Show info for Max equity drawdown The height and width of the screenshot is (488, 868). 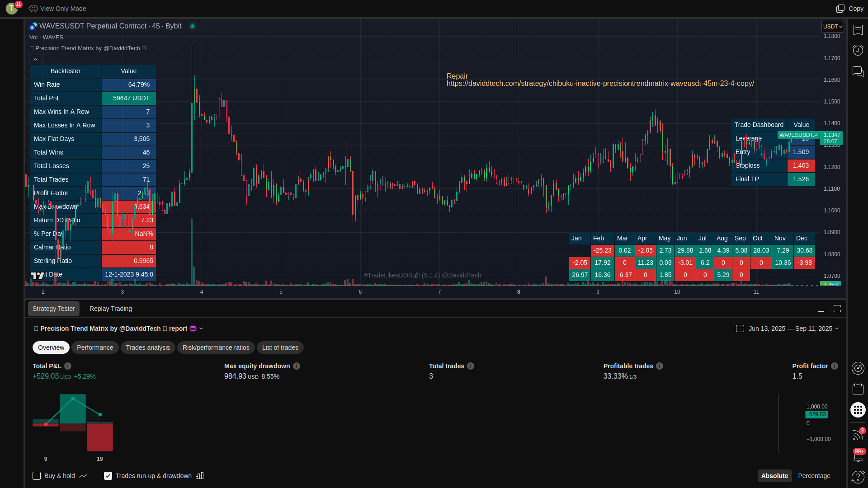tap(297, 366)
